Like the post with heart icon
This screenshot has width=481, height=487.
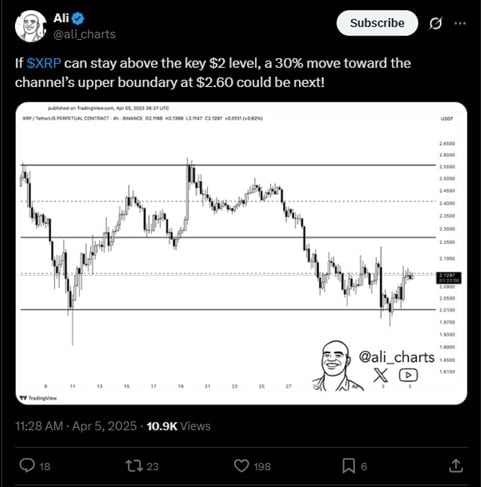(241, 466)
